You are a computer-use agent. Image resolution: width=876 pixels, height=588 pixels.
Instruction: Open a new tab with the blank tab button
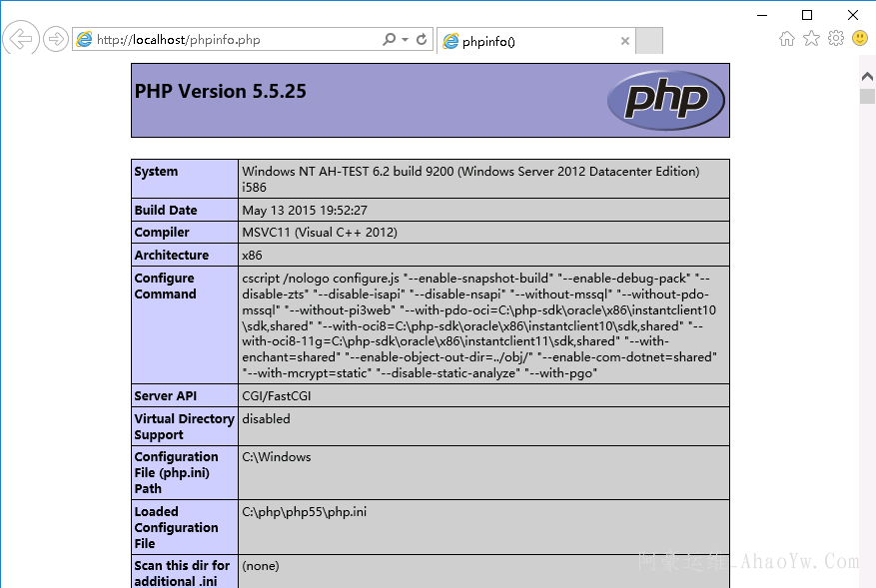pyautogui.click(x=649, y=41)
